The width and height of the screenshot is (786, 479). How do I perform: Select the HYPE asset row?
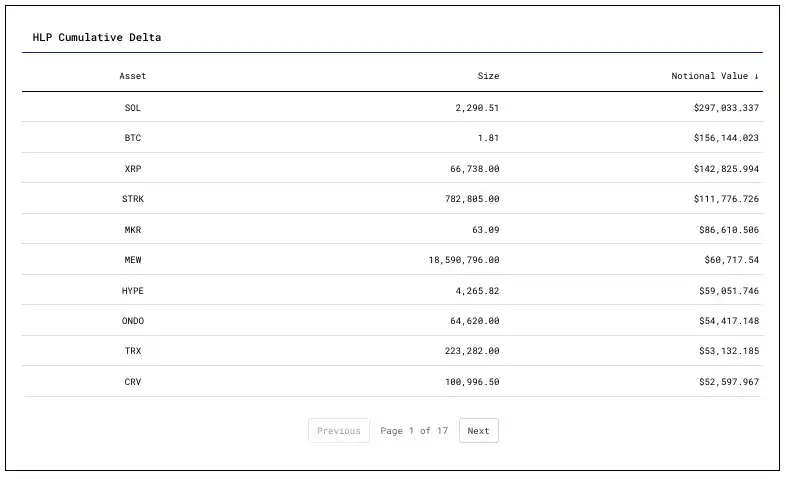133,290
